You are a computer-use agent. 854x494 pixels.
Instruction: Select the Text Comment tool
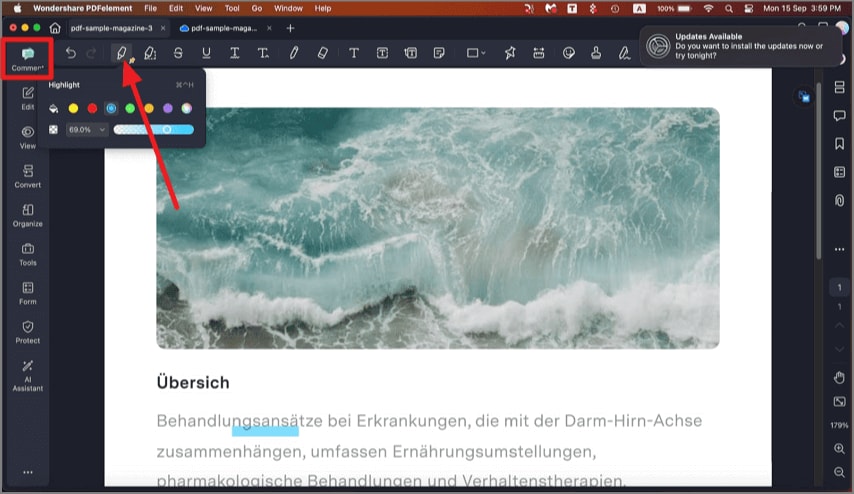353,53
